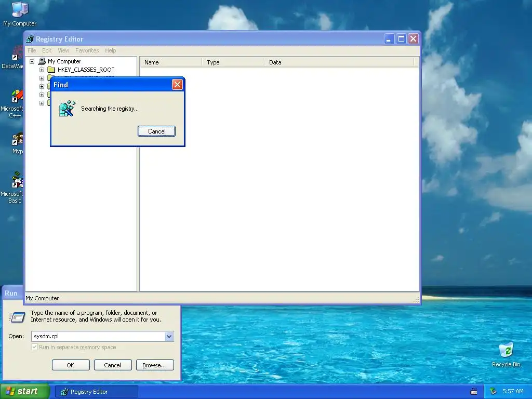Click the Name column header

pyautogui.click(x=170, y=62)
